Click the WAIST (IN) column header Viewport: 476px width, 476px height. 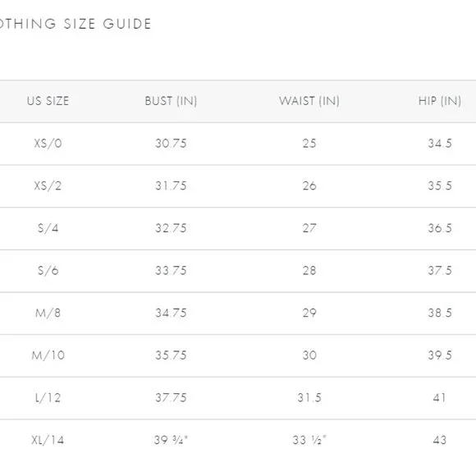[x=309, y=101]
